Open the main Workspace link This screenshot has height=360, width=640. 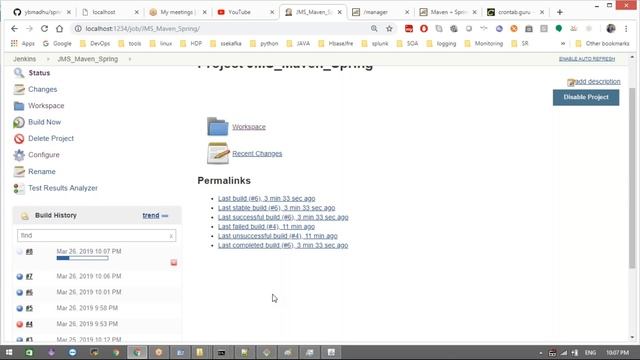[x=249, y=127]
